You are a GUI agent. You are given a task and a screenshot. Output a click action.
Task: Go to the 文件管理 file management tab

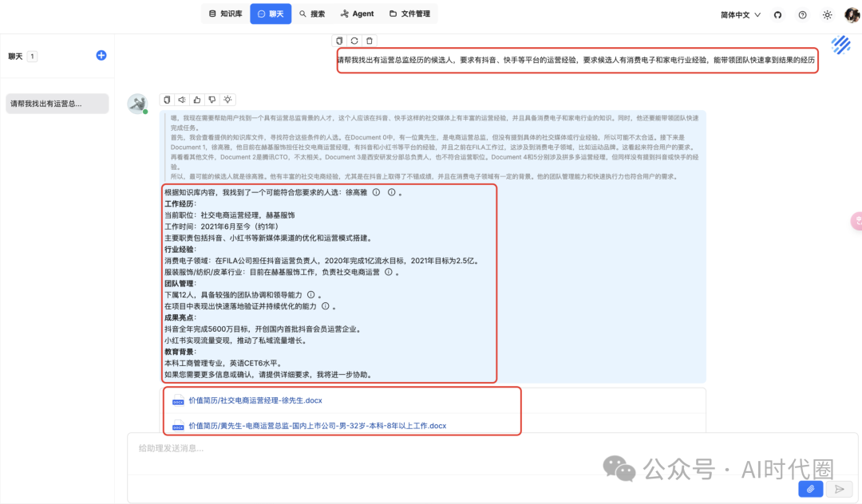click(x=409, y=14)
